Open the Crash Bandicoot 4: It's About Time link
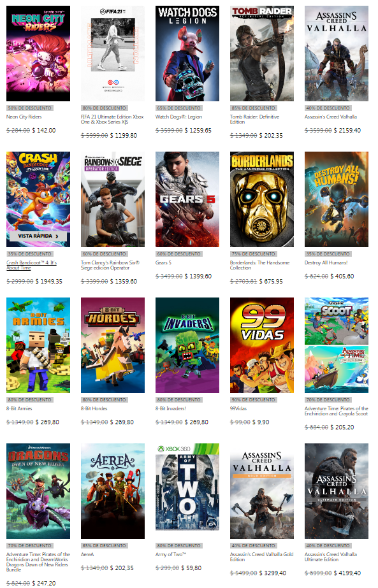Viewport: 378px width, 588px height. tap(31, 265)
